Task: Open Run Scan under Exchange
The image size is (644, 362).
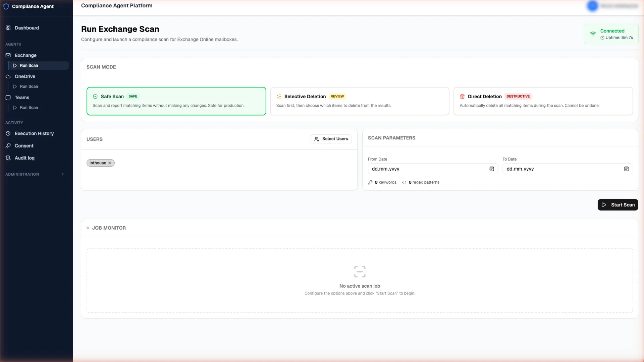Action: pos(39,65)
